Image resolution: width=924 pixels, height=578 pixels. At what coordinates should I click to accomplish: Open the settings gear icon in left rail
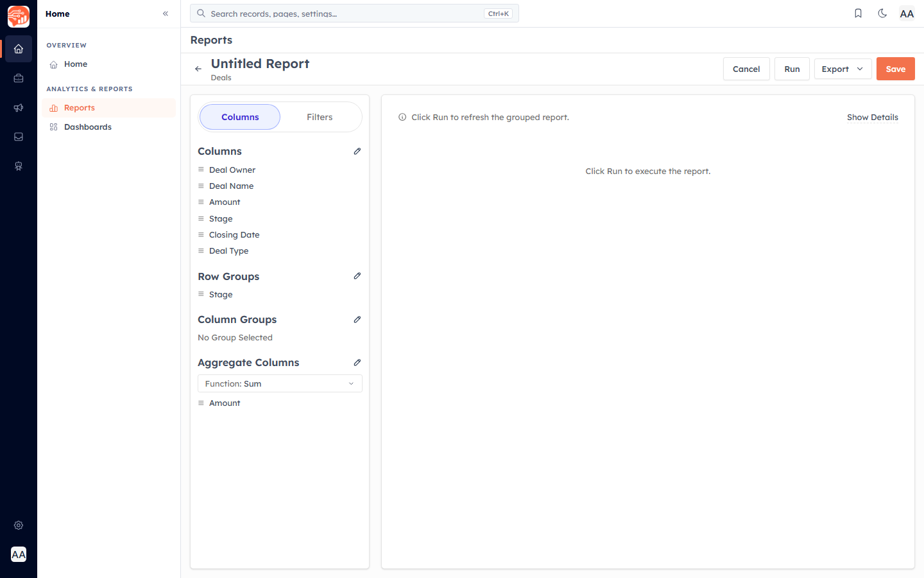point(19,525)
